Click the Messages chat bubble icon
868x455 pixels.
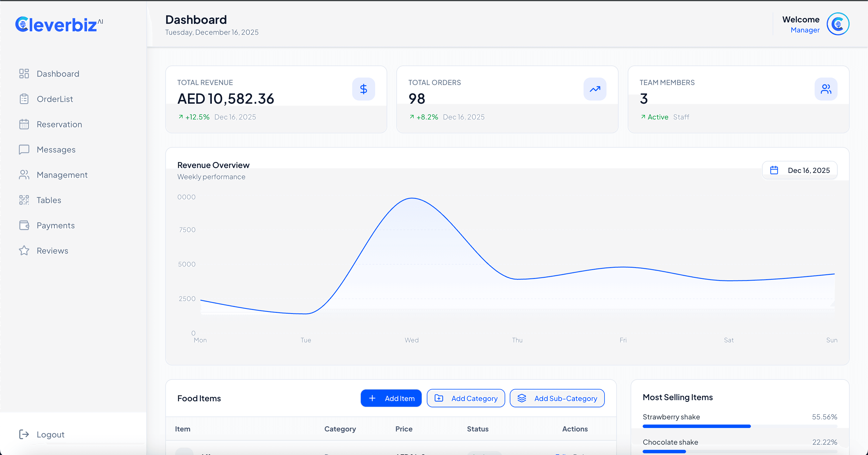click(24, 149)
